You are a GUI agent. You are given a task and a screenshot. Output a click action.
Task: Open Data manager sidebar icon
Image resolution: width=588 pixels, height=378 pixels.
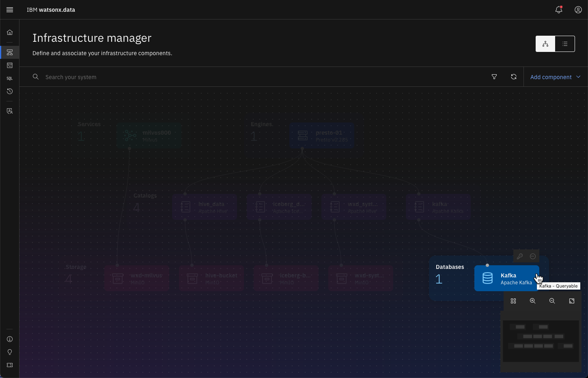(10, 65)
